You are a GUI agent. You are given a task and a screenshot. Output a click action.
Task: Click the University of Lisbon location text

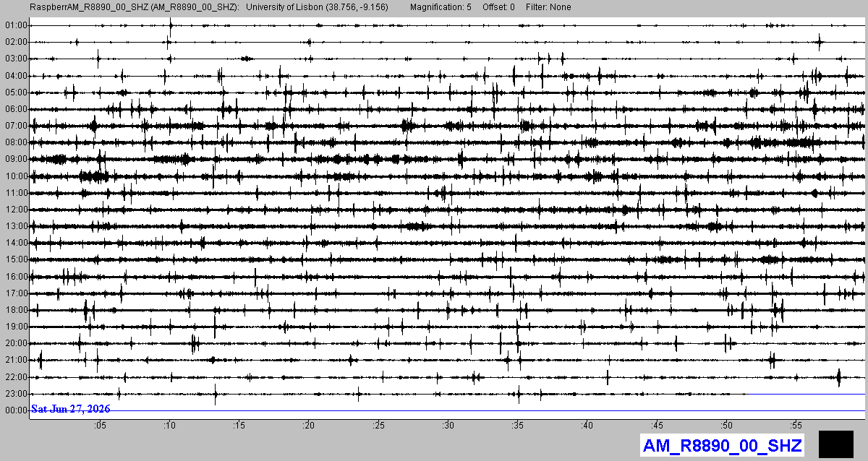tap(318, 7)
